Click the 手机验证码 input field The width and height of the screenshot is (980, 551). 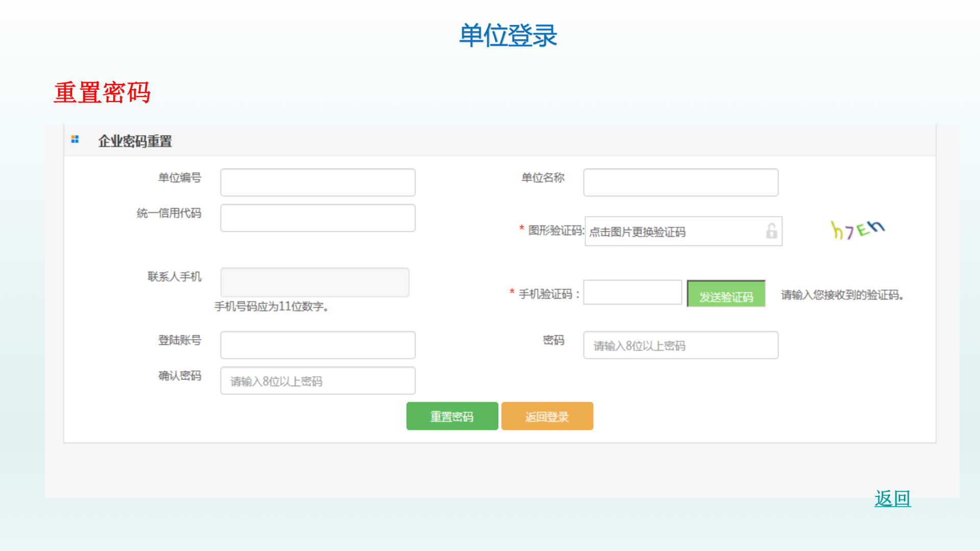[x=632, y=293]
